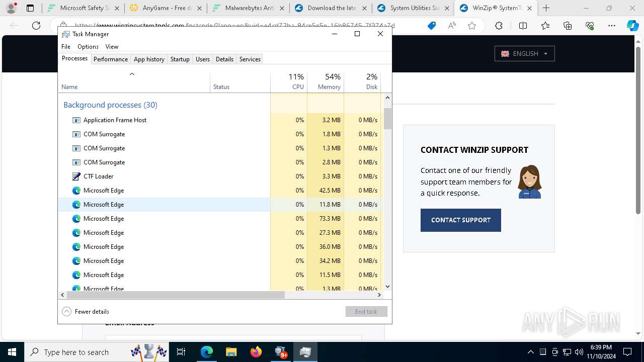
Task: Switch to Malwarebytes Anti tab
Action: pos(248,8)
